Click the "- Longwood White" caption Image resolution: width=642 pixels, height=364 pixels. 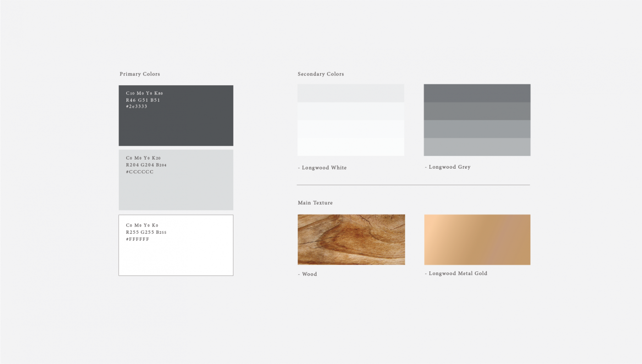coord(322,168)
